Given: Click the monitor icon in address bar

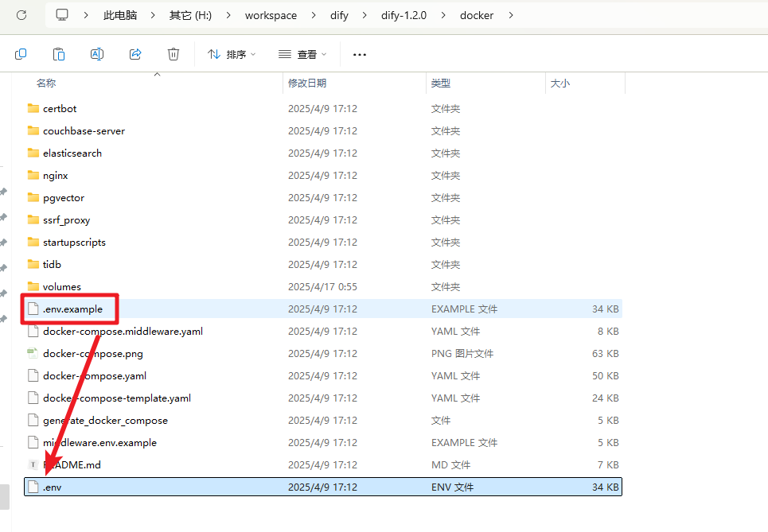Looking at the screenshot, I should click(x=62, y=15).
